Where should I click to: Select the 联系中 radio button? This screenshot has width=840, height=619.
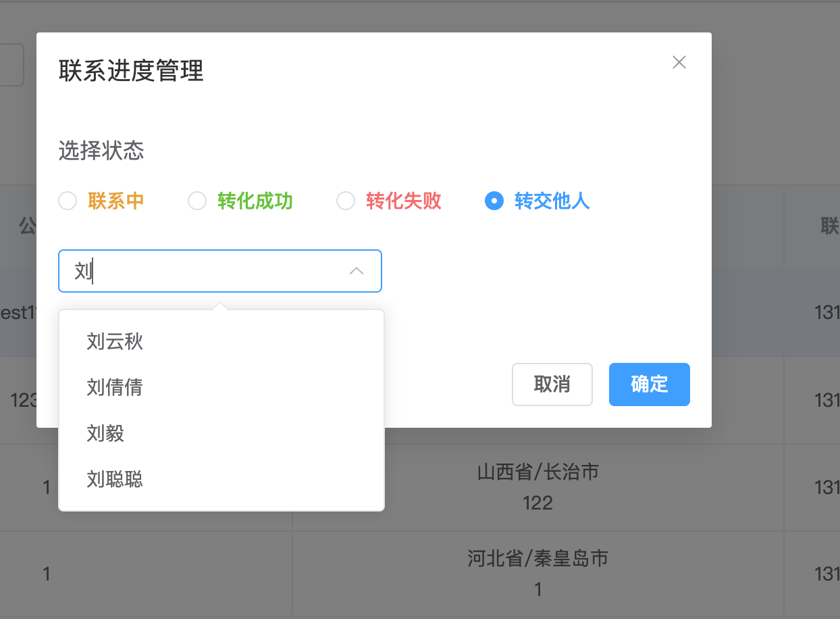point(68,201)
